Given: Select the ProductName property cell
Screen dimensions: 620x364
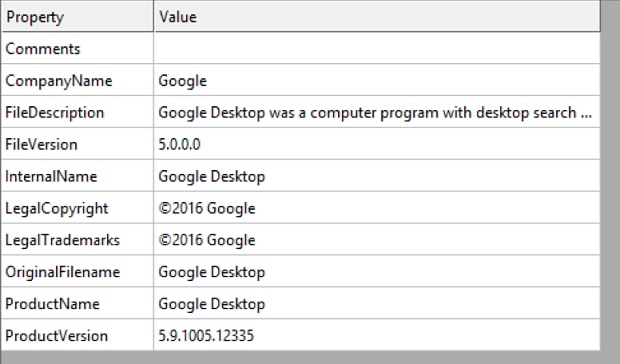Looking at the screenshot, I should coord(78,304).
